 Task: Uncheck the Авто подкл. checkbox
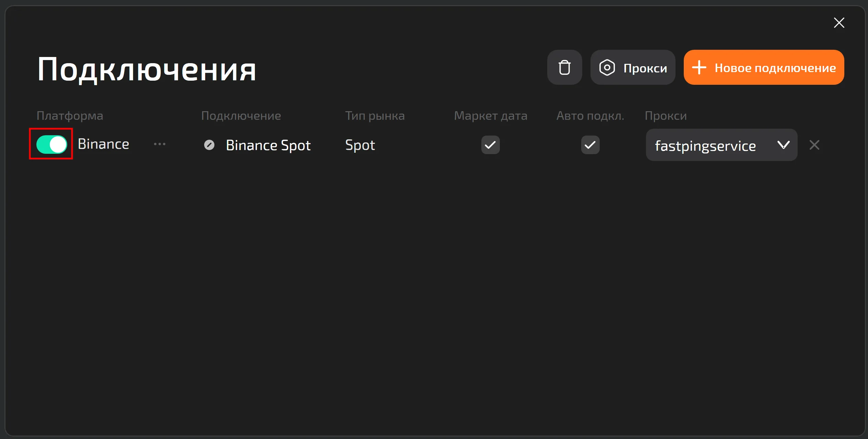click(x=590, y=145)
